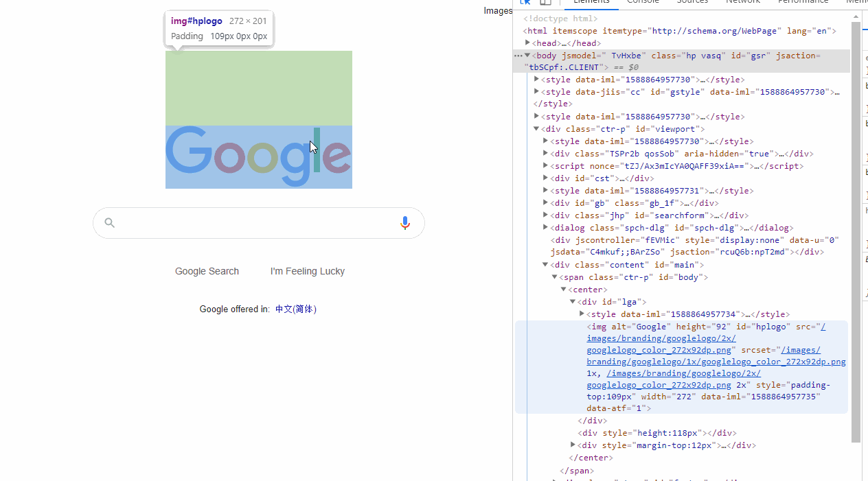Expand the head element node
The width and height of the screenshot is (868, 481).
pos(527,43)
